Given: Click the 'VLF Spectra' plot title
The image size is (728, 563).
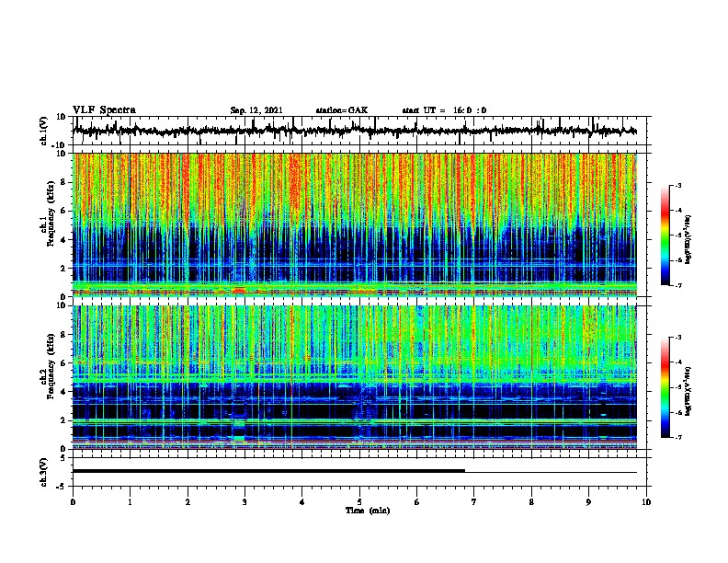Looking at the screenshot, I should (x=104, y=109).
